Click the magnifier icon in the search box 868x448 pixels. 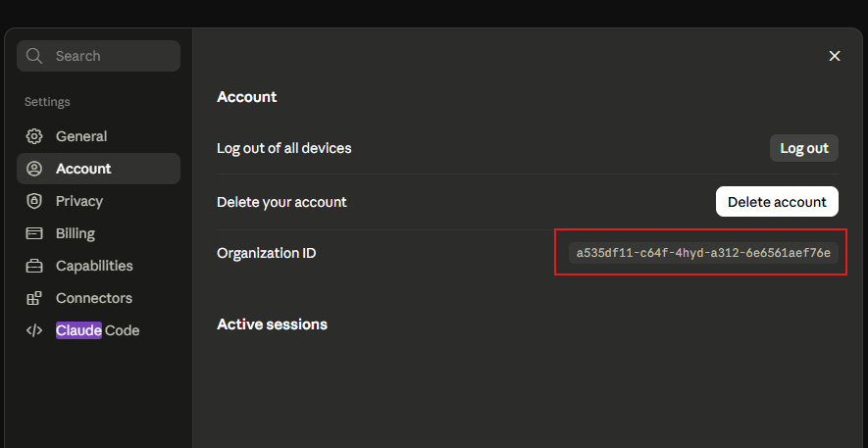click(34, 56)
